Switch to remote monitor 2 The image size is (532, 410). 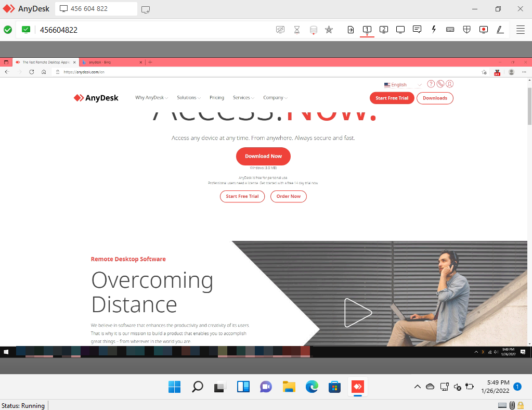[x=384, y=30]
